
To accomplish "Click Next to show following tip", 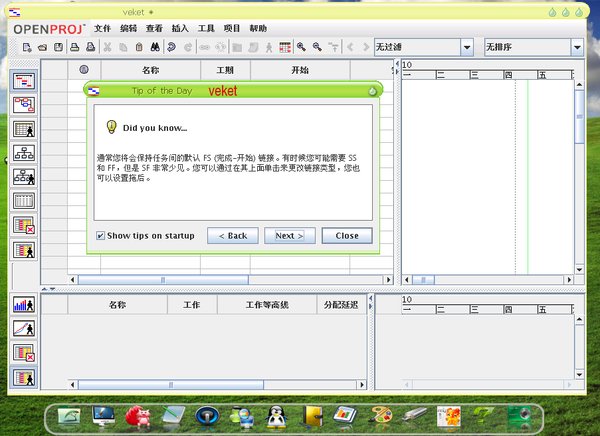I will pyautogui.click(x=290, y=236).
